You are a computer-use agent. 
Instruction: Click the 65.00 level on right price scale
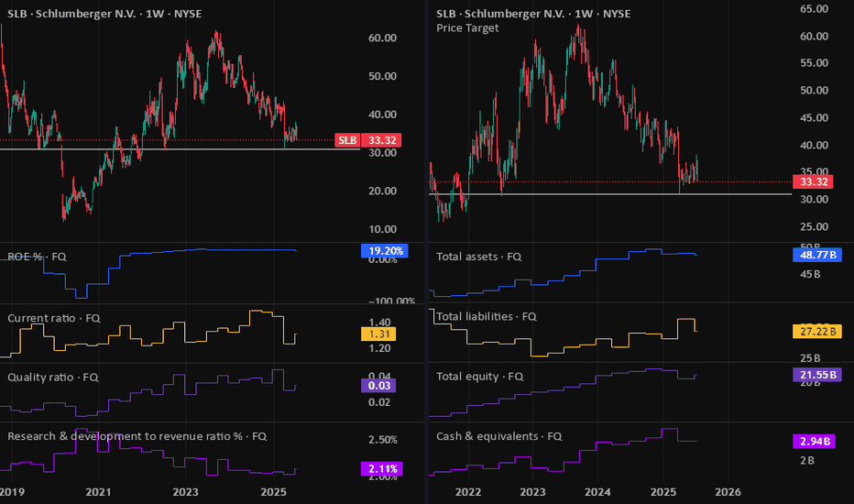pyautogui.click(x=814, y=9)
